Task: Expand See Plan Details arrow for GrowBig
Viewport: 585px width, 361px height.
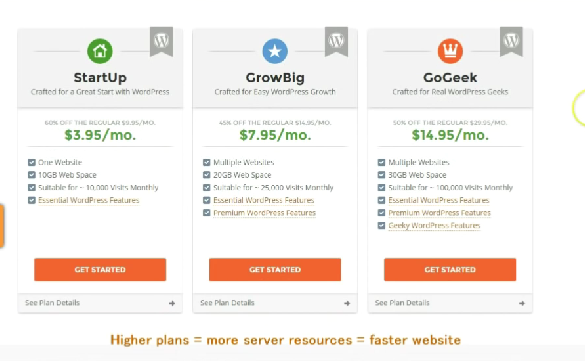Action: (347, 303)
